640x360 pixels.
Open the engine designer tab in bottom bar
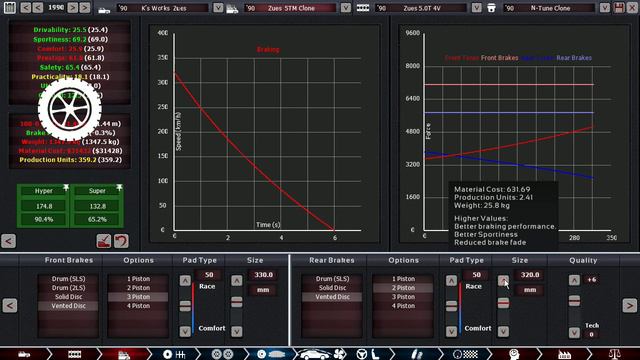click(x=74, y=354)
